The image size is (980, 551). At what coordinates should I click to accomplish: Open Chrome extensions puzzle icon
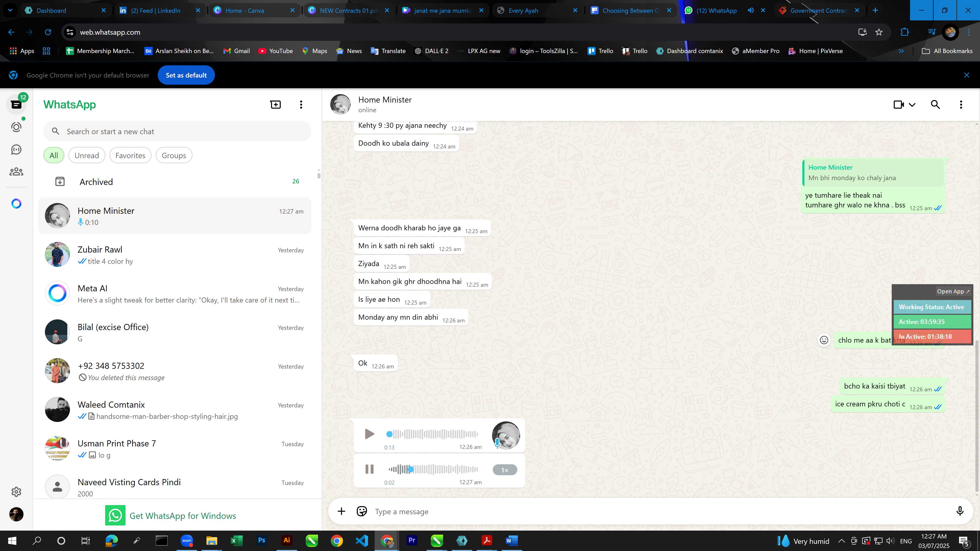(905, 32)
